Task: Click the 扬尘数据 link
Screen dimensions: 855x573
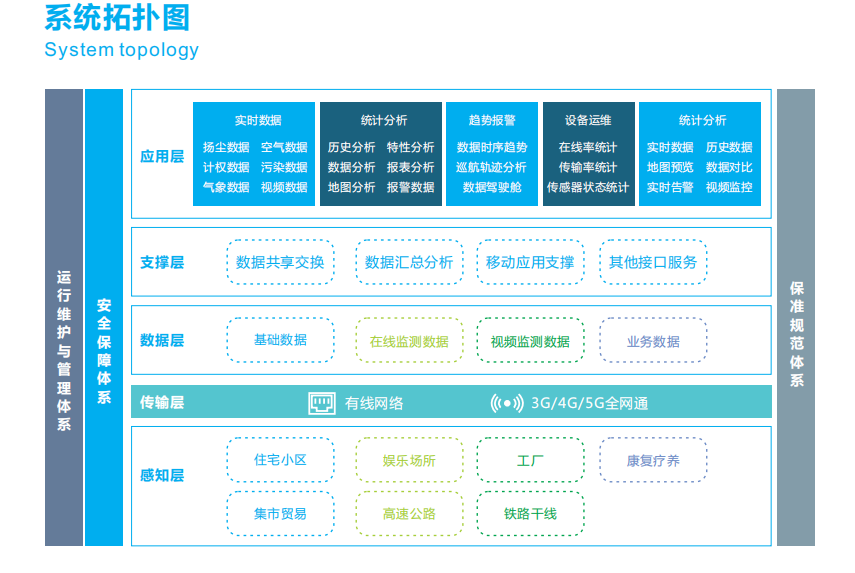Action: [x=226, y=148]
